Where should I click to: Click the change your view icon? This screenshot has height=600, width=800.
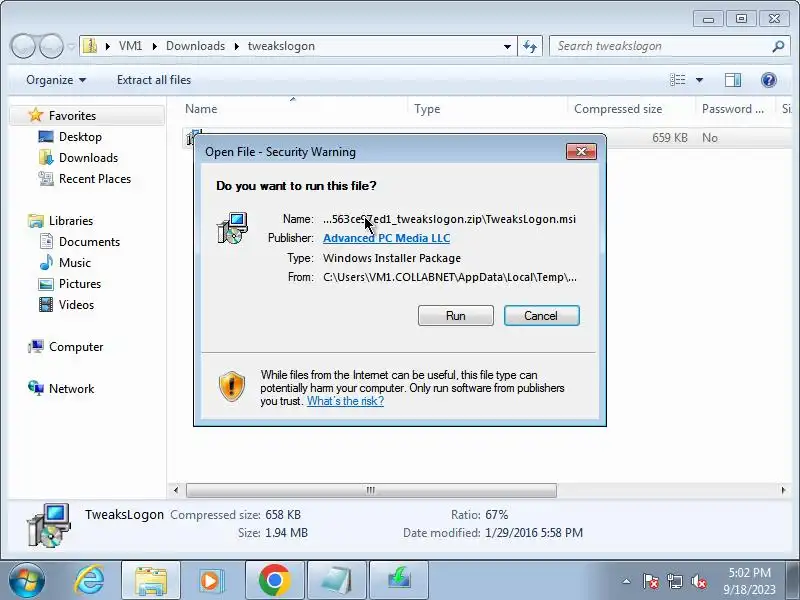678,80
